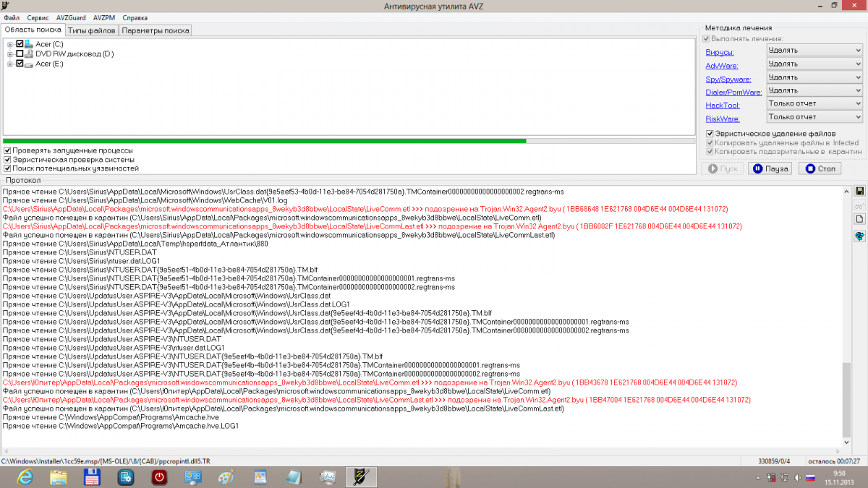
Task: Click the RiskWare link
Action: click(x=723, y=119)
